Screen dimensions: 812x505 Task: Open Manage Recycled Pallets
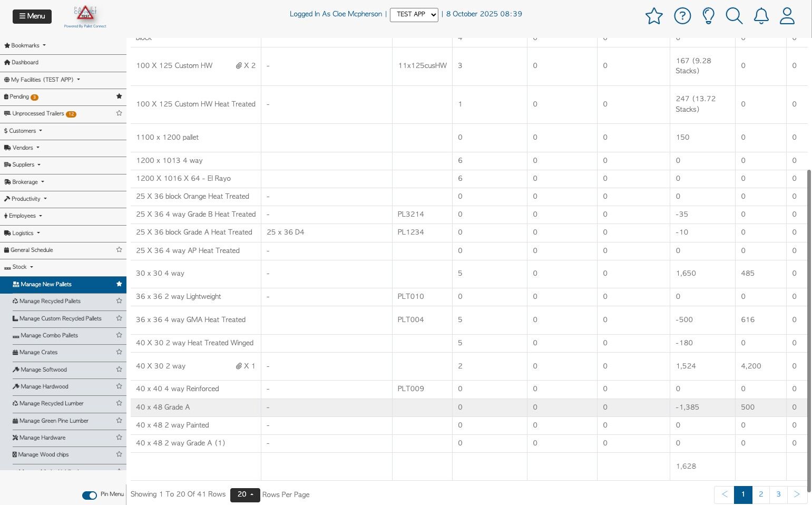(46, 301)
